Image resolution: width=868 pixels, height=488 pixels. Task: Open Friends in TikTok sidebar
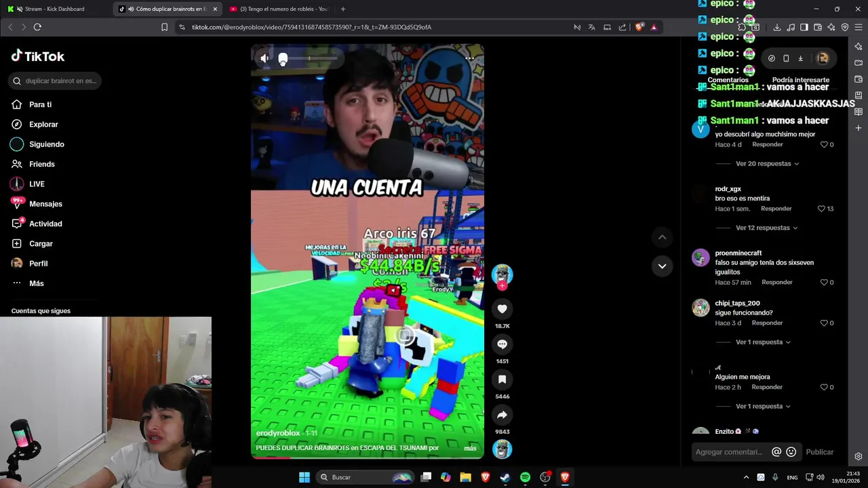click(x=41, y=164)
